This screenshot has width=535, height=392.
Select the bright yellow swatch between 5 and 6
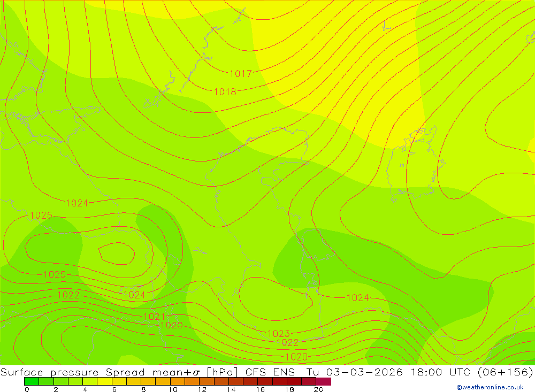tap(104, 381)
